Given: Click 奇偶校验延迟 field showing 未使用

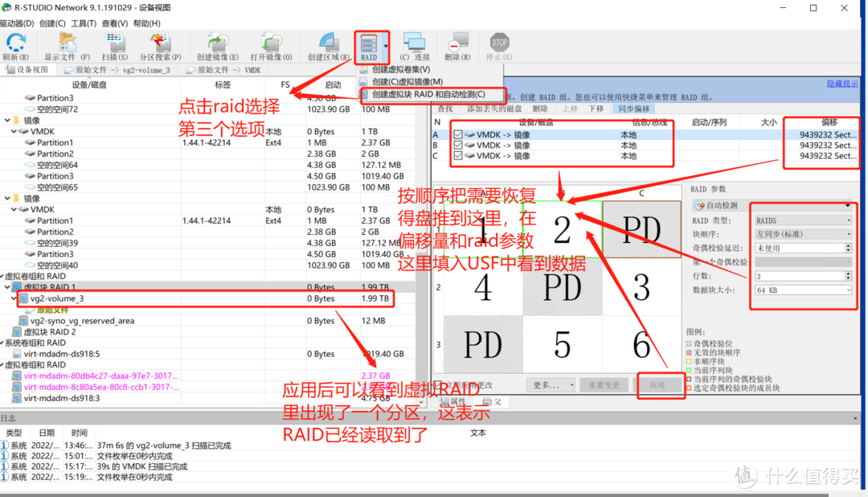Looking at the screenshot, I should (800, 249).
